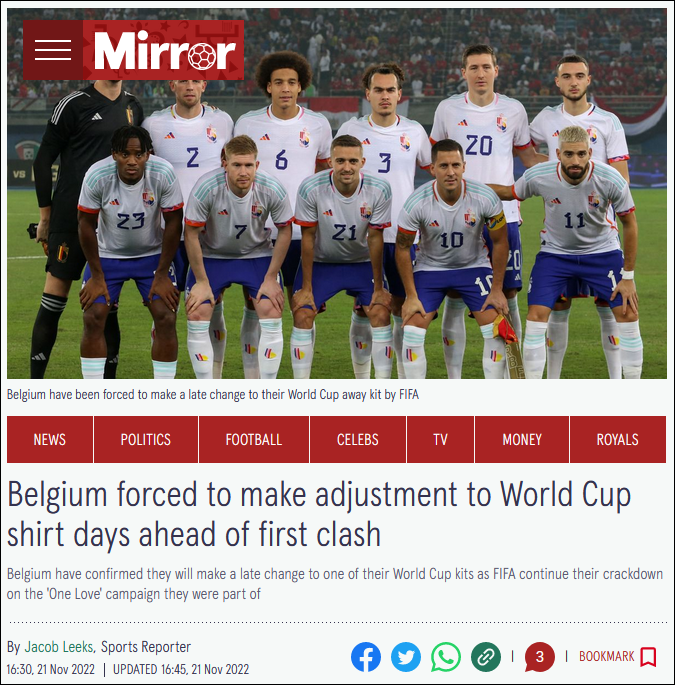Click the bookmark ribbon icon
Viewport: 675px width, 685px height.
coord(648,657)
